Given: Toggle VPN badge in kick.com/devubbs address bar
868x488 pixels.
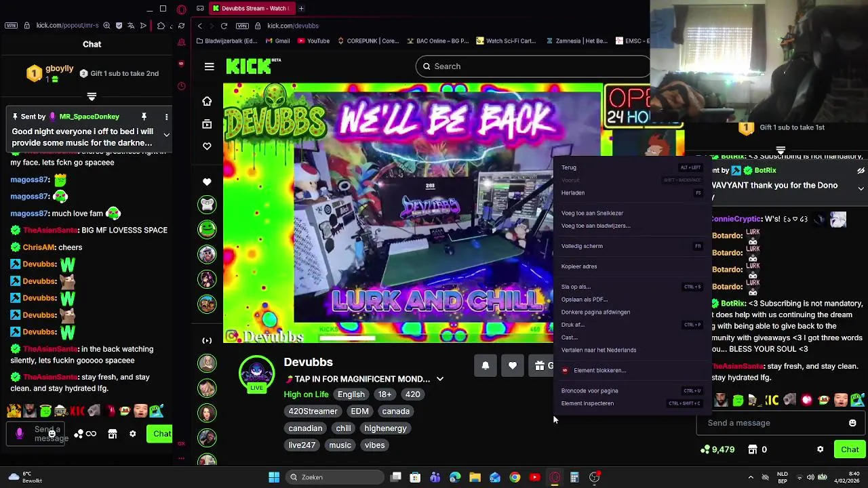Looking at the screenshot, I should 242,26.
